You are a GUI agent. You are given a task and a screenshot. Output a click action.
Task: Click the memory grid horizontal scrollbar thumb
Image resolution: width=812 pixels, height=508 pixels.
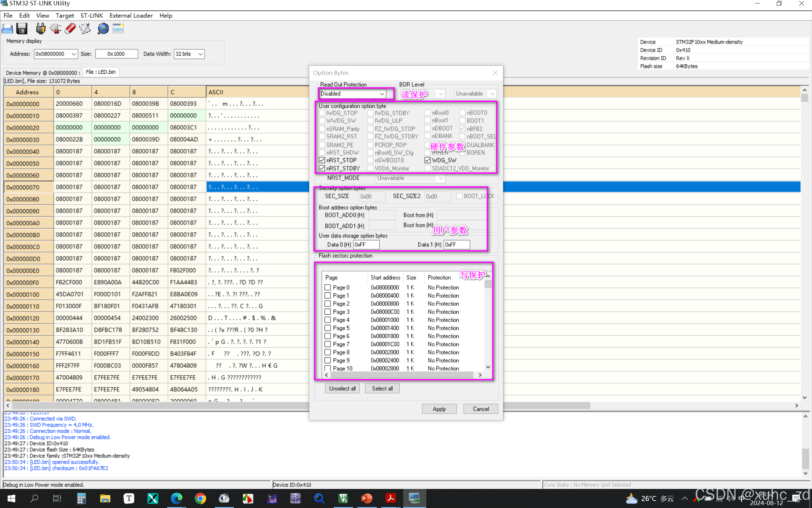click(x=301, y=405)
